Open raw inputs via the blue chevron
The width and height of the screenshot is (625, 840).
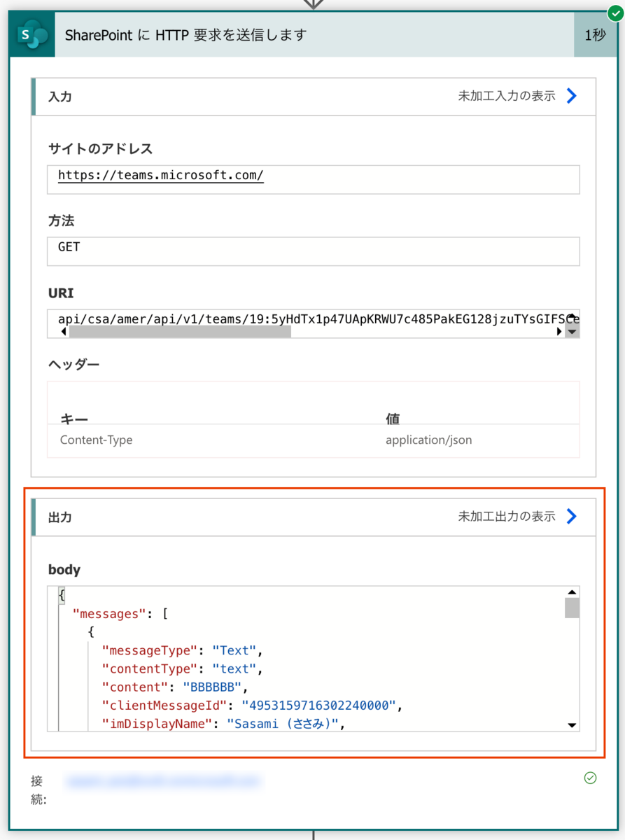tap(571, 96)
